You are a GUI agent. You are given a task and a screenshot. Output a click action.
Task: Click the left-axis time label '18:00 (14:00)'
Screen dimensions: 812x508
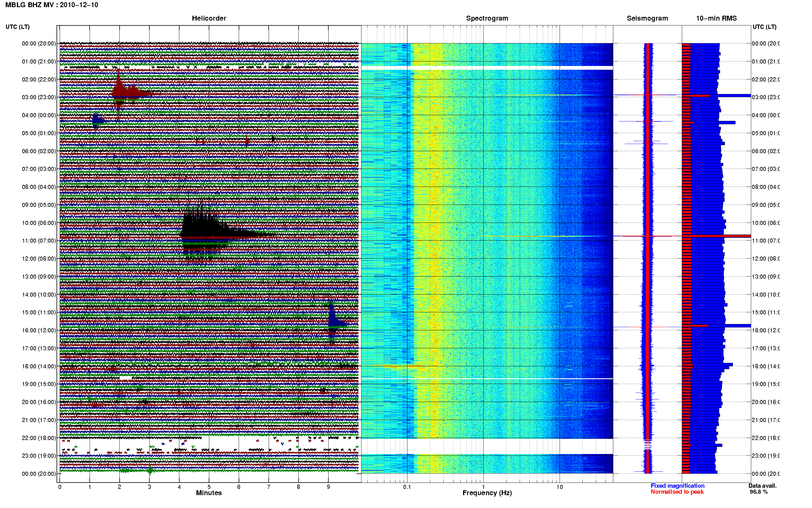(39, 366)
